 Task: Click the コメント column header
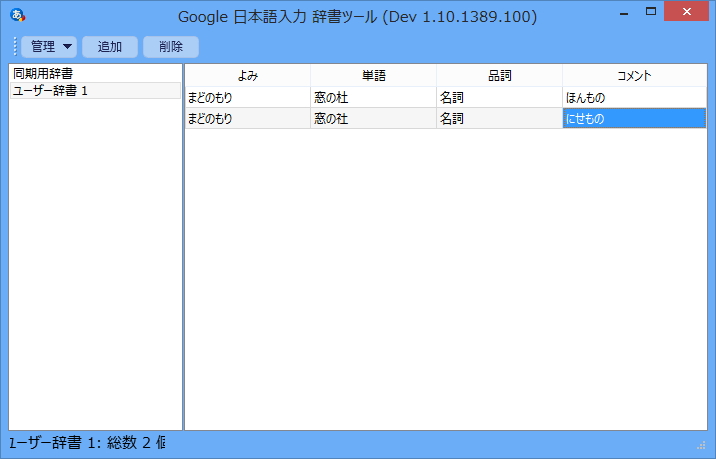click(635, 76)
